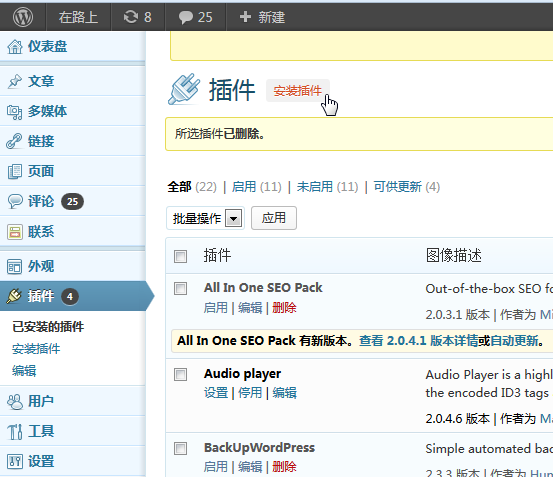
Task: Click the 仪表盘 dashboard house icon
Action: point(15,47)
